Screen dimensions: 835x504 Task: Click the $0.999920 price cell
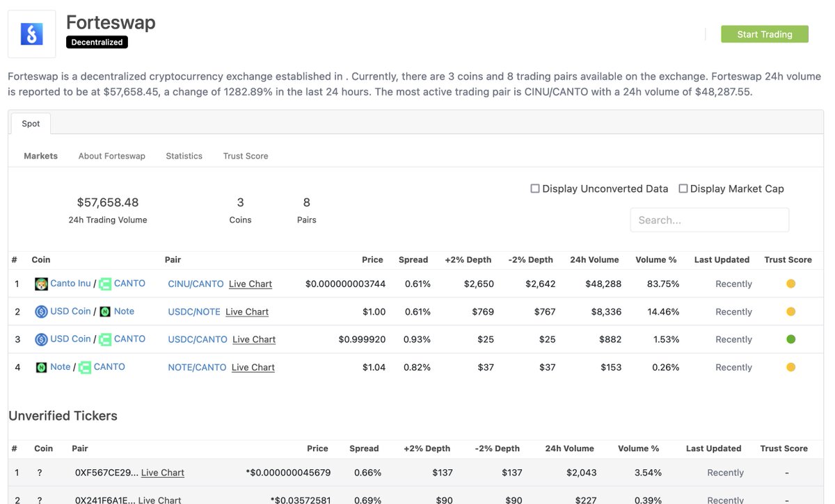[362, 339]
